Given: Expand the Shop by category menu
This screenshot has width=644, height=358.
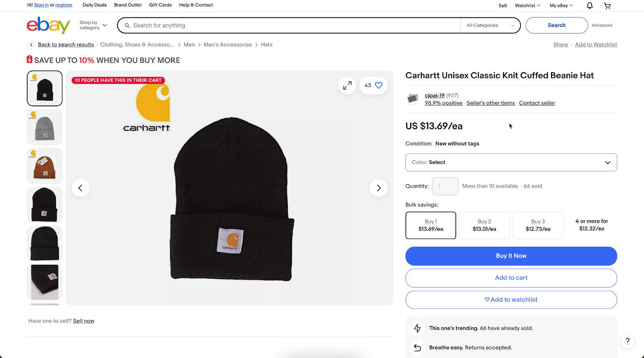Looking at the screenshot, I should (x=92, y=25).
